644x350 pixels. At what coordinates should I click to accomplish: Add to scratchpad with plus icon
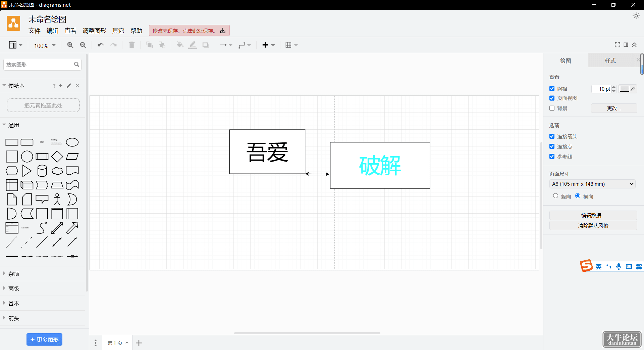click(x=61, y=86)
